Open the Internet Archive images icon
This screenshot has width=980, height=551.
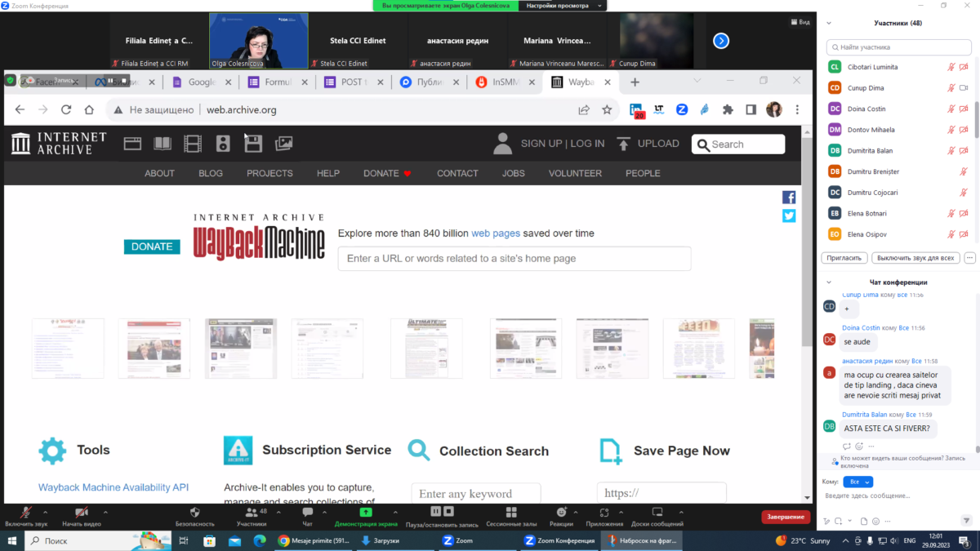(283, 144)
